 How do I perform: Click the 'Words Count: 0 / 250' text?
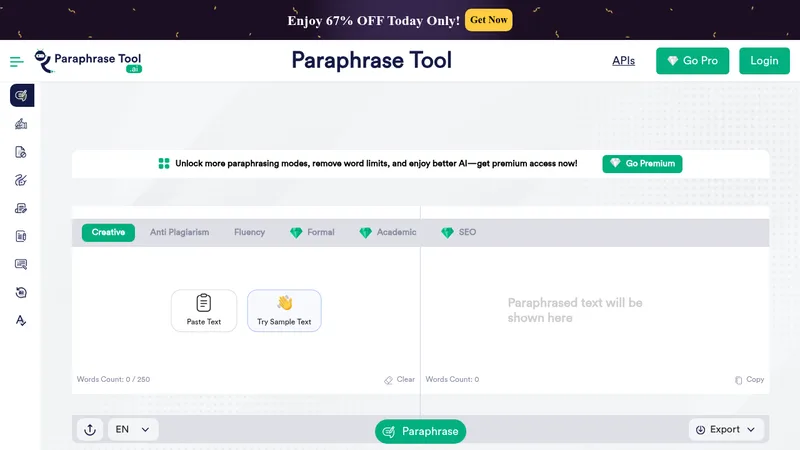pos(113,380)
